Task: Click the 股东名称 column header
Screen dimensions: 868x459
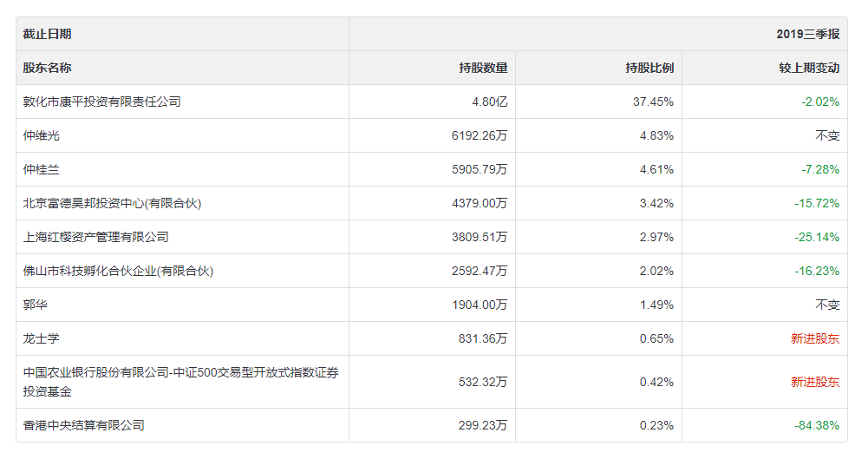Action: 48,68
